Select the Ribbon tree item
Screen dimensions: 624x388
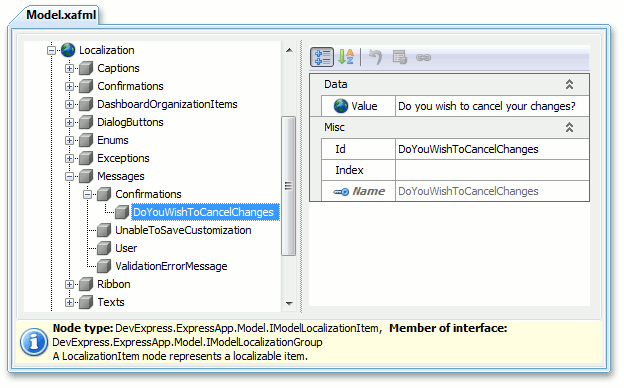(113, 284)
